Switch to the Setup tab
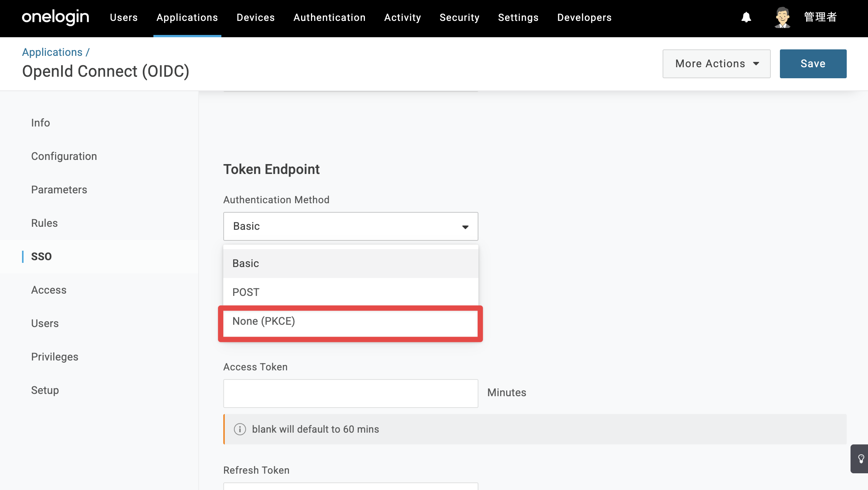This screenshot has height=490, width=868. [45, 390]
